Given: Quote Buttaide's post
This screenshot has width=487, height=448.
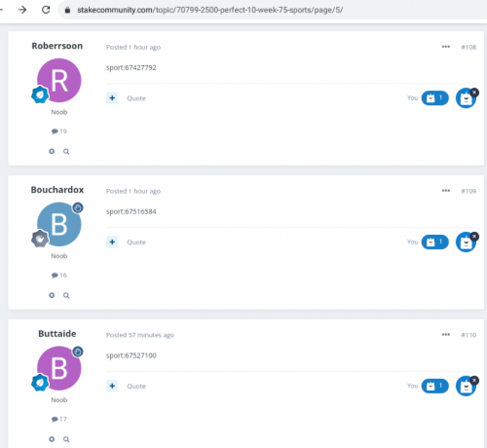Looking at the screenshot, I should [x=136, y=386].
